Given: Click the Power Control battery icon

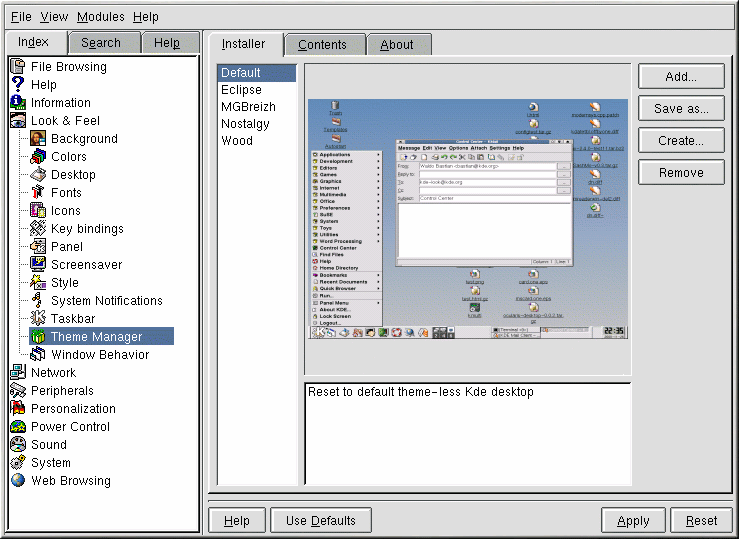Looking at the screenshot, I should click(17, 427).
